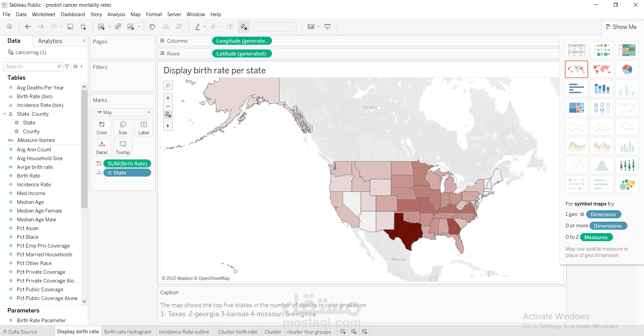
Task: Click the Sort Descending toolbar icon
Action: click(x=179, y=27)
